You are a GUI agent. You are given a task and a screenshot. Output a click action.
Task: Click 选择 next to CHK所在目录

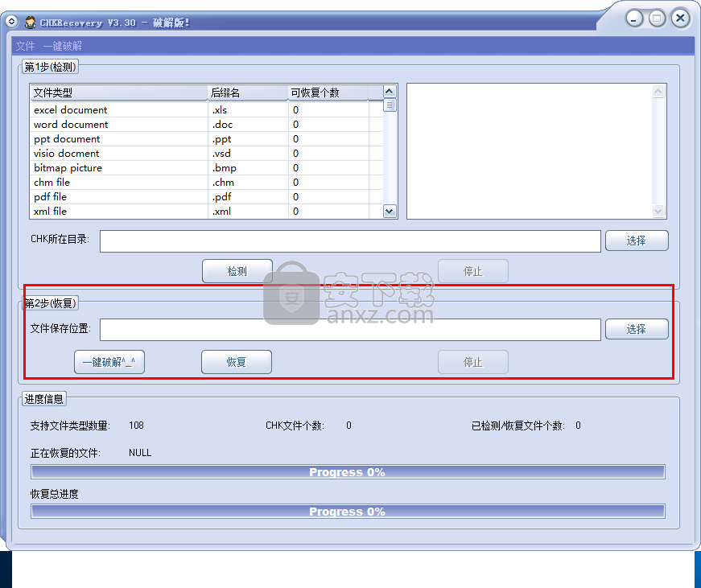637,241
